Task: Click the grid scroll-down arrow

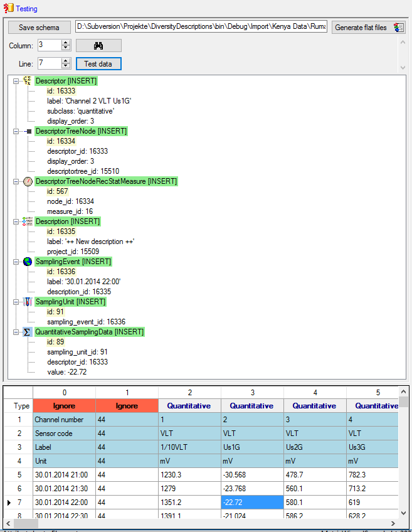Action: (403, 513)
